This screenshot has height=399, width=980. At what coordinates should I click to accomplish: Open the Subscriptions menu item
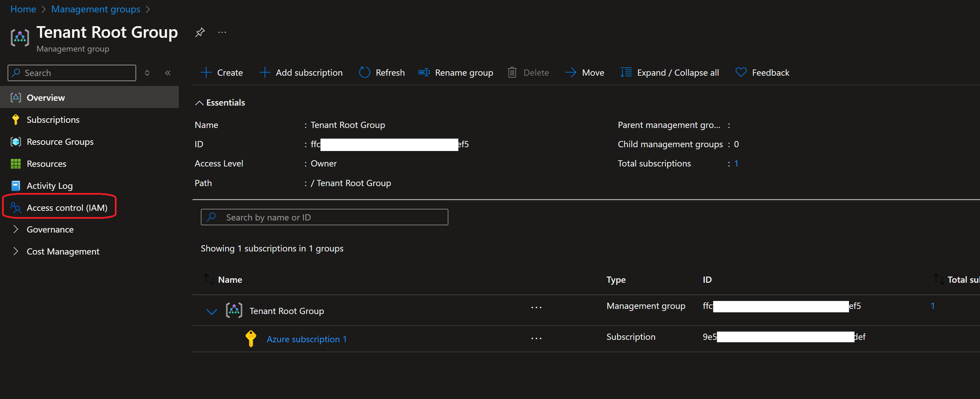click(x=53, y=120)
